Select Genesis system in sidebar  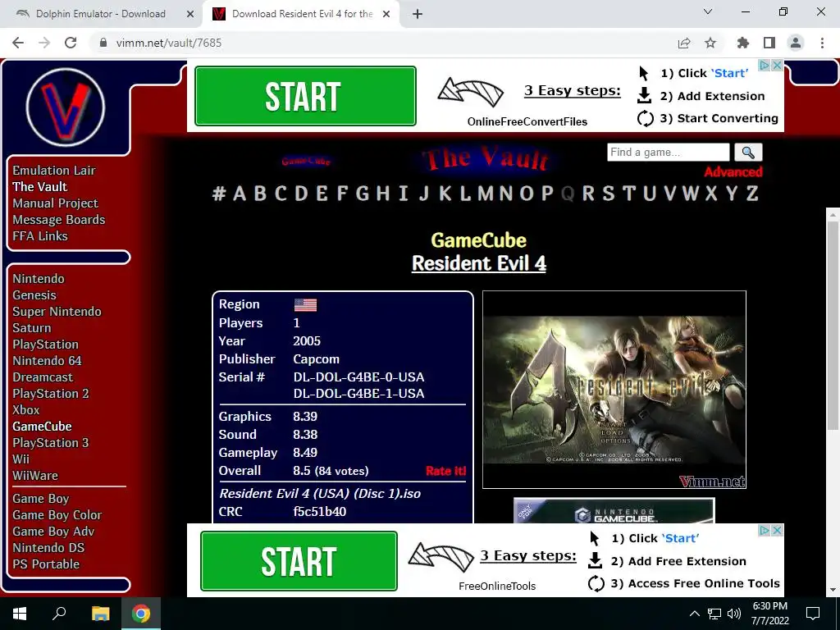34,295
